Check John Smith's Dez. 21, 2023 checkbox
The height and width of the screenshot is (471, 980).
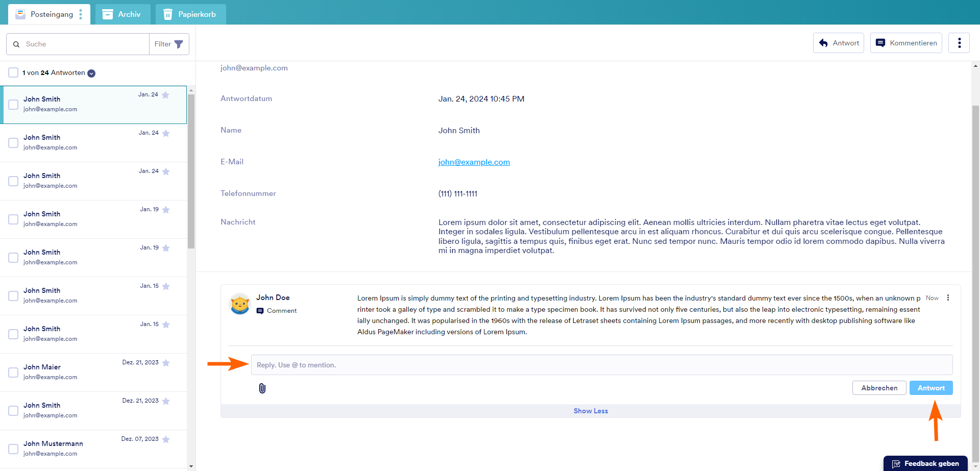click(13, 411)
